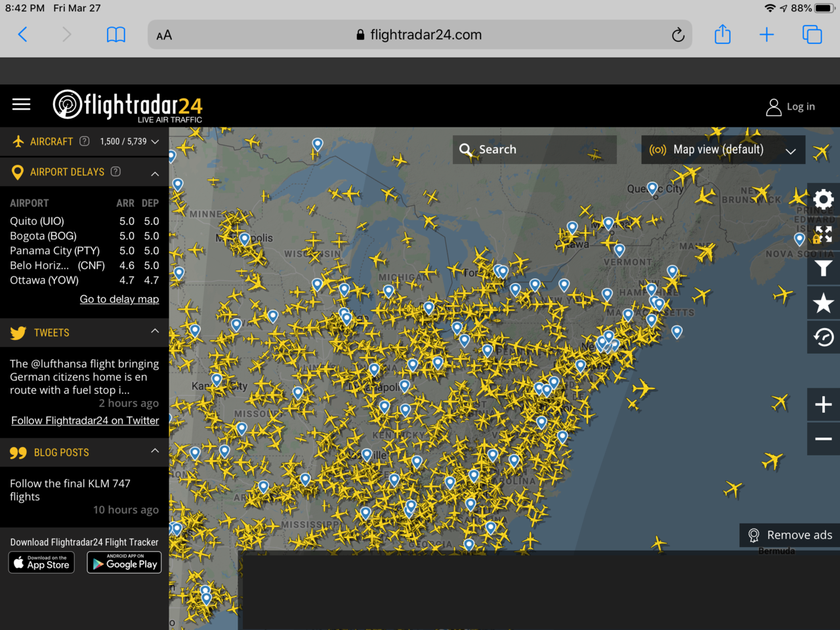Collapse the Blog Posts section
Screen dimensions: 840x630
click(155, 450)
